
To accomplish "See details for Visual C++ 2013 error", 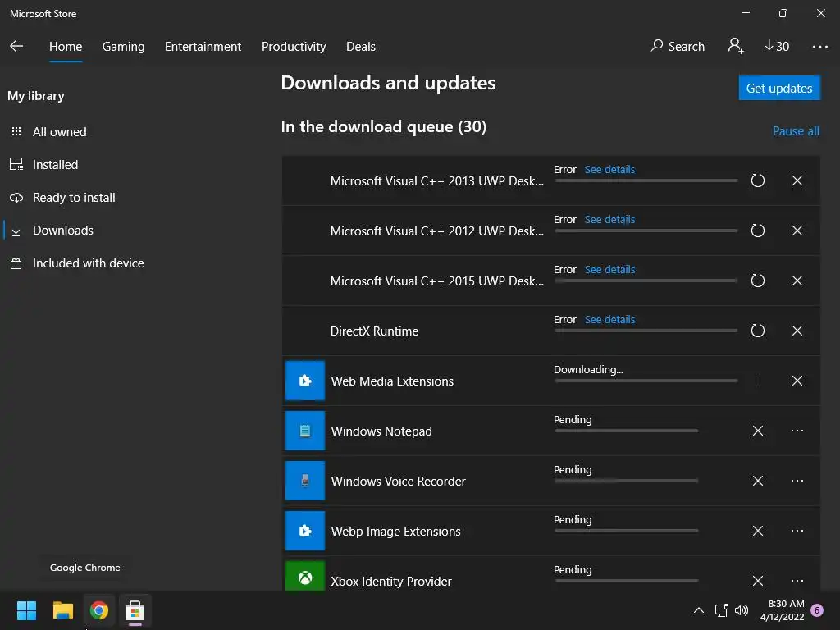I will point(609,169).
